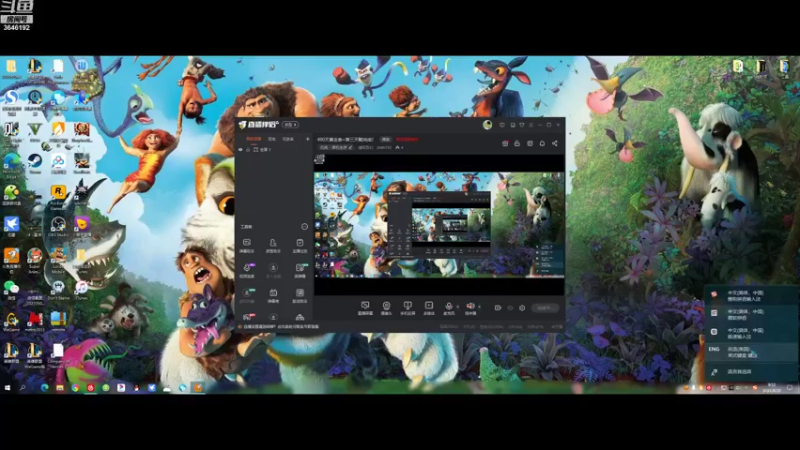Add a screen capture source from bottom toolbar
The height and width of the screenshot is (450, 800).
(x=365, y=308)
